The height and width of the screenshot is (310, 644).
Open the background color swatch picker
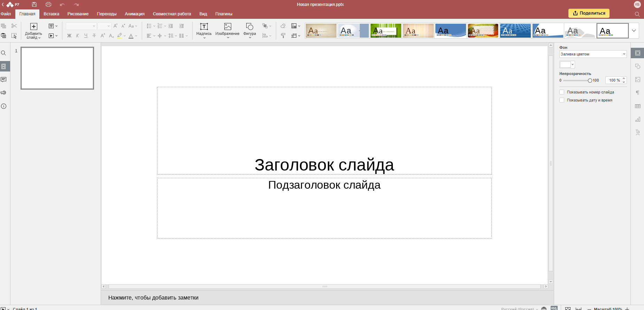(567, 65)
